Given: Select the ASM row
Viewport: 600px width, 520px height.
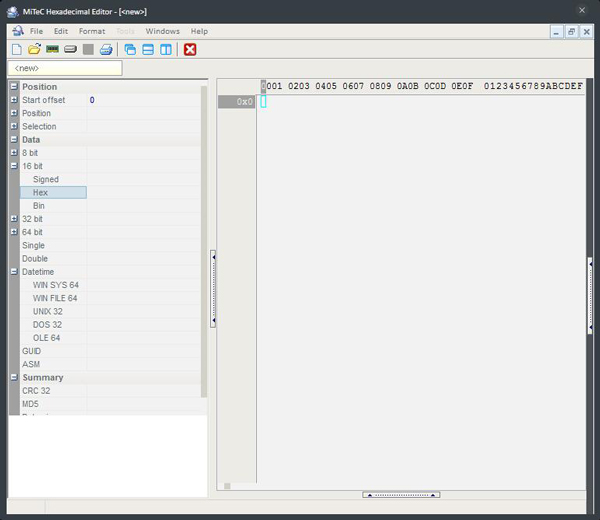Looking at the screenshot, I should coord(110,364).
